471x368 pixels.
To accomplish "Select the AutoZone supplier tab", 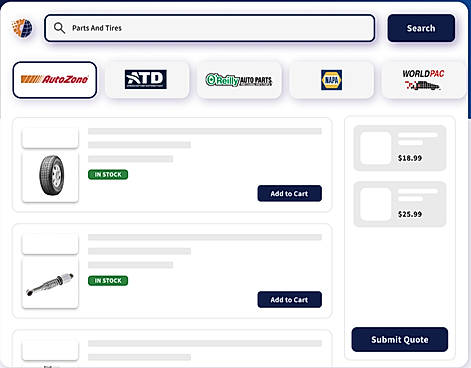I will 55,80.
